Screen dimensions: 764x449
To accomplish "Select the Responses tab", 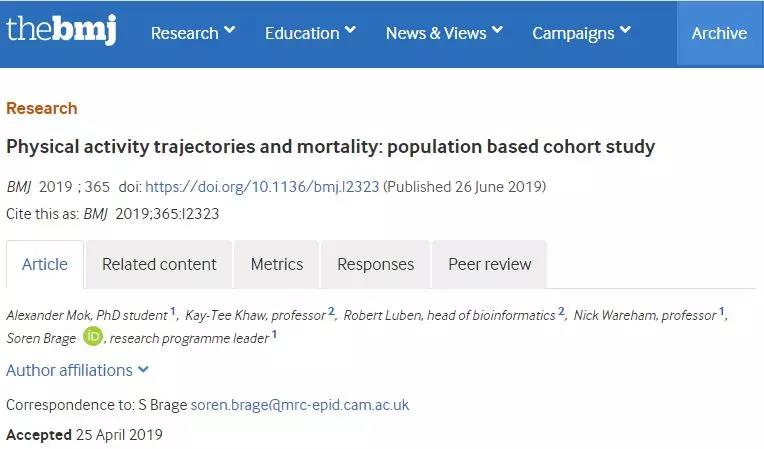I will click(x=375, y=264).
